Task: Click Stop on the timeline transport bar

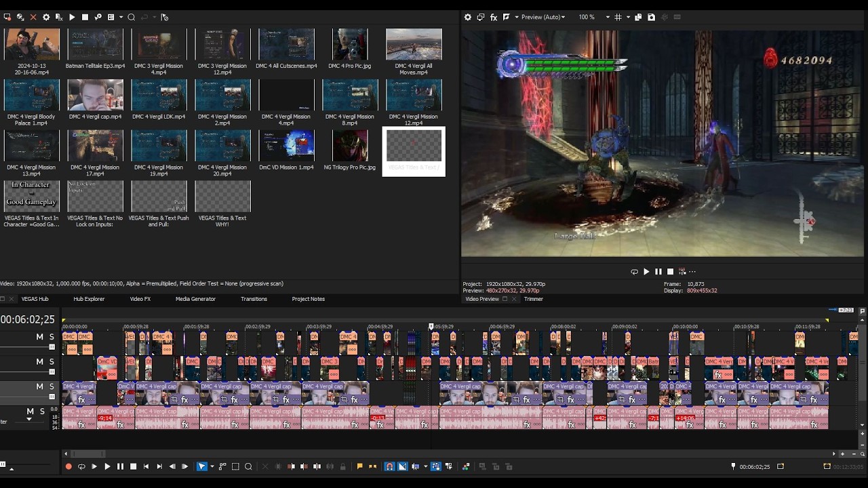Action: pyautogui.click(x=133, y=466)
